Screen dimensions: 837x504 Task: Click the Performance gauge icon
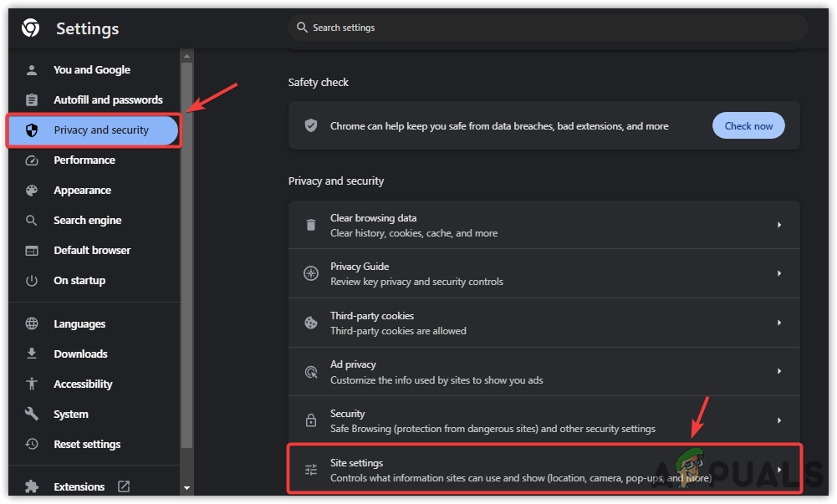32,160
